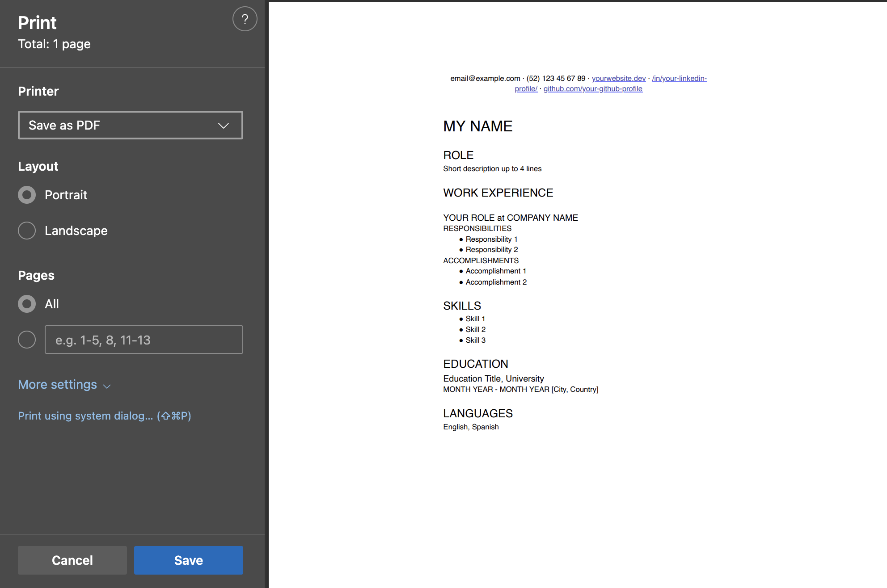This screenshot has width=887, height=588.
Task: Click the Print dialog title
Action: coord(37,23)
